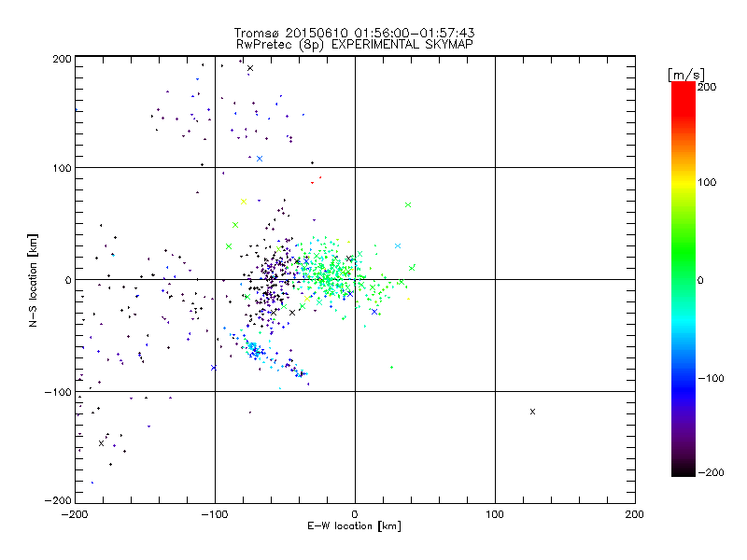Click the green X marker northeast of the center
747x560 pixels.
(408, 204)
